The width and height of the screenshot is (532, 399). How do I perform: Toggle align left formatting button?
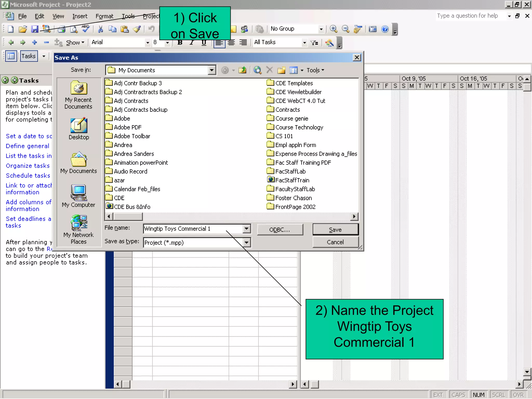coord(219,42)
